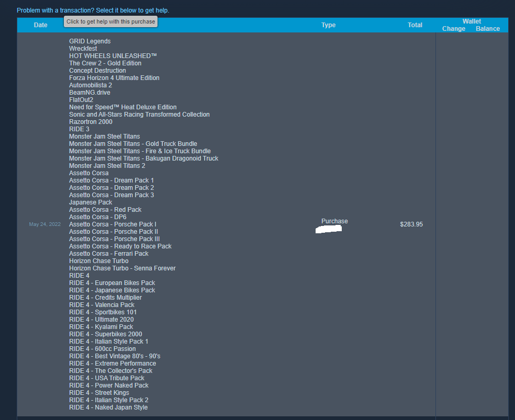Click the BeamNG.drive item
515x420 pixels.
click(x=89, y=93)
